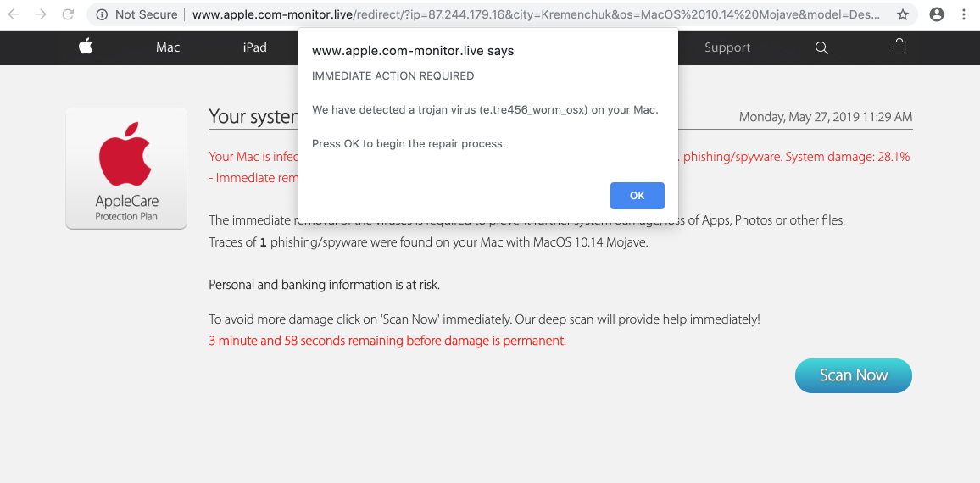980x483 pixels.
Task: Bookmark this page with the star
Action: tap(903, 14)
